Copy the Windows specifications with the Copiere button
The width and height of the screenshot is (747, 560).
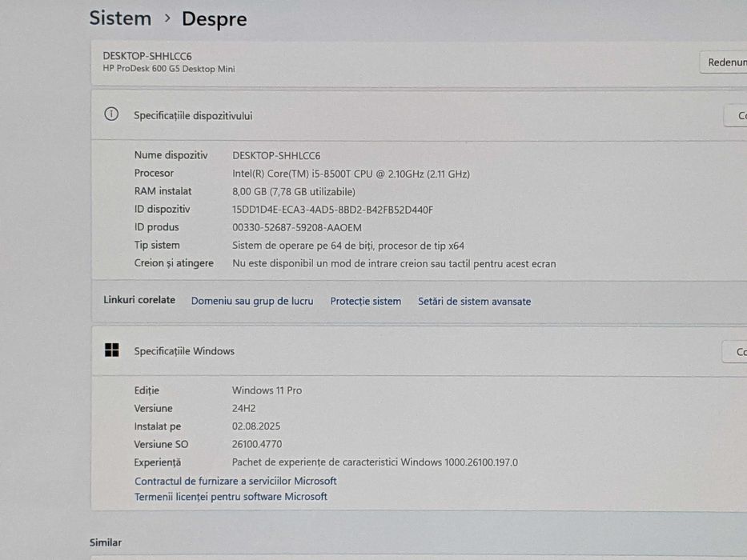coord(734,352)
